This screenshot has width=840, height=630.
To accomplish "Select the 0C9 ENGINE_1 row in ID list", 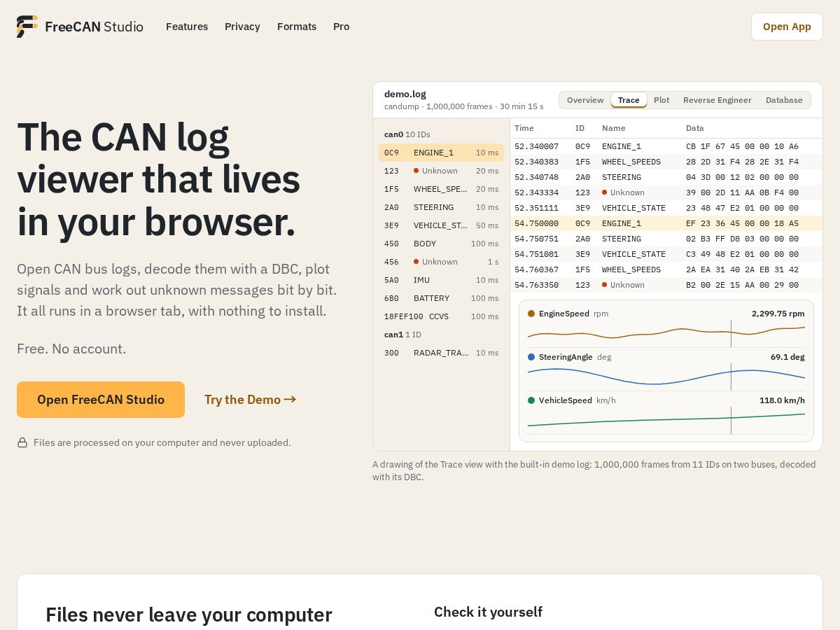I will (x=441, y=153).
